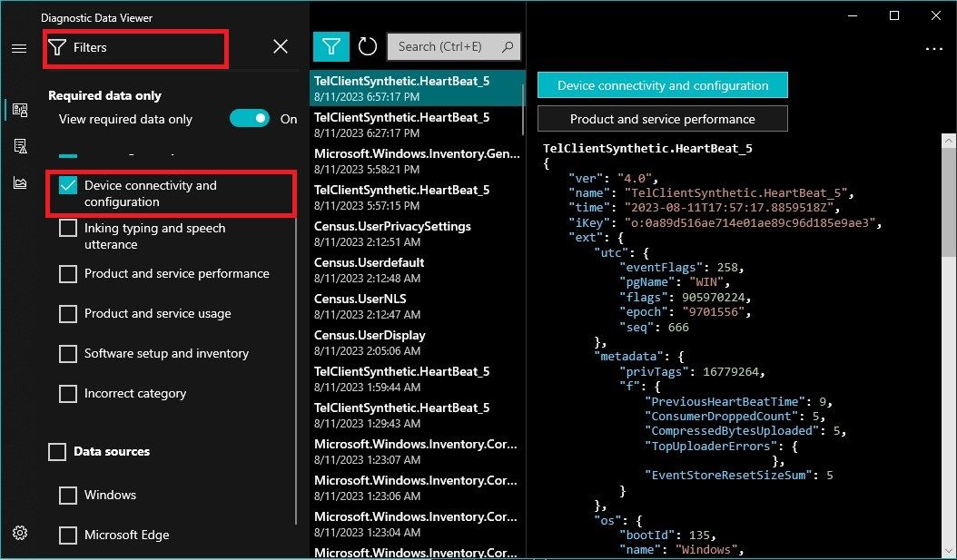957x560 pixels.
Task: Click the magnifier icon in the search box
Action: point(506,46)
